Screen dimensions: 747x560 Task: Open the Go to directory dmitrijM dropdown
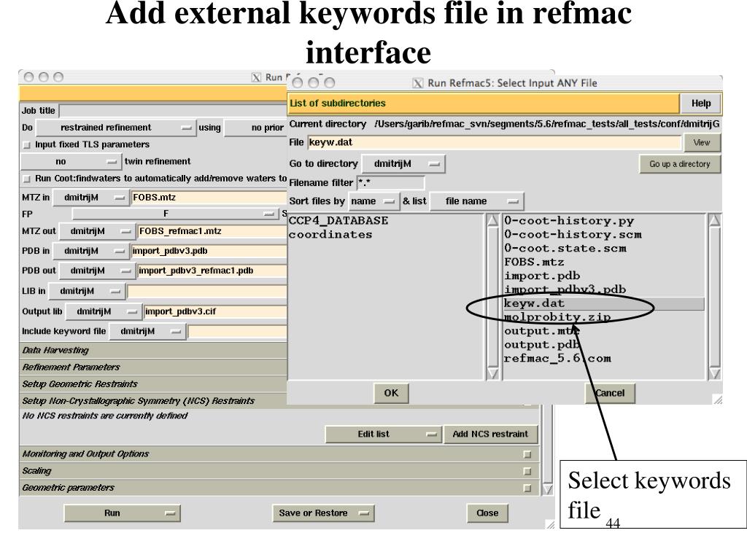pos(403,164)
